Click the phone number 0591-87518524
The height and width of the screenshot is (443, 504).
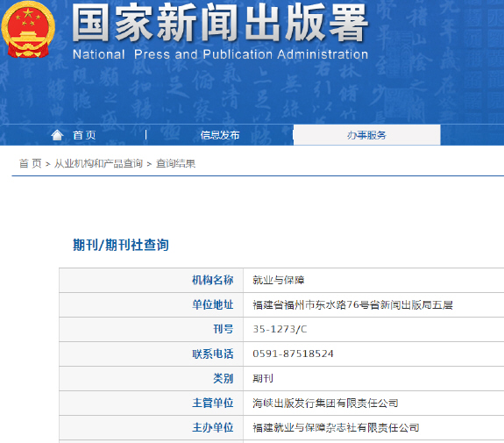coord(293,354)
